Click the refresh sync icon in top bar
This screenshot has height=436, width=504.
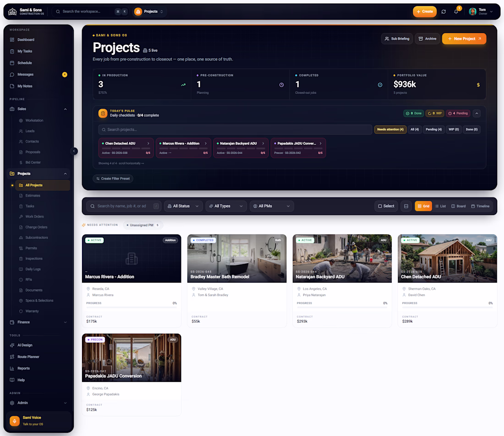click(444, 11)
